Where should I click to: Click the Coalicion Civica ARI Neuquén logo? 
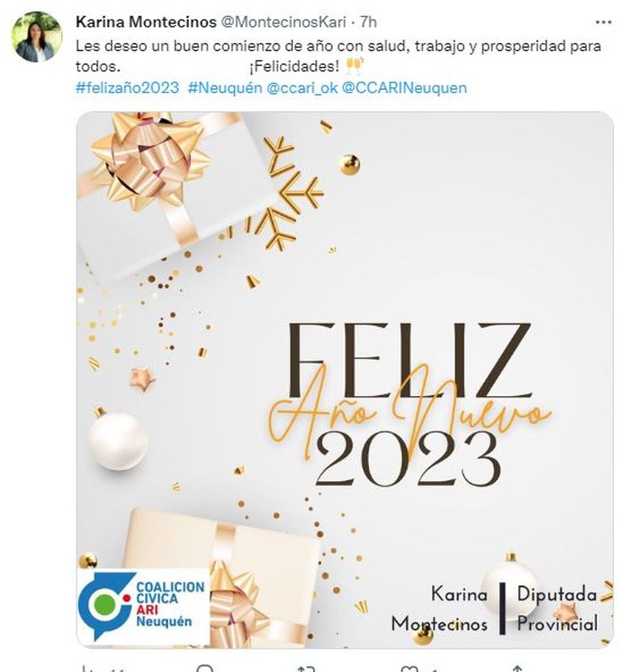coord(142,606)
